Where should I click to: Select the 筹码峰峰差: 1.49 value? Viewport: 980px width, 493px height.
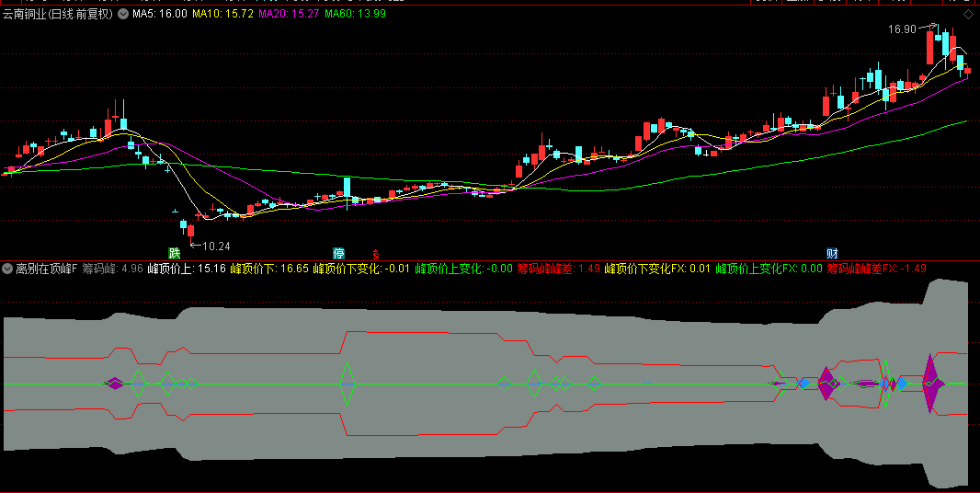[x=559, y=269]
